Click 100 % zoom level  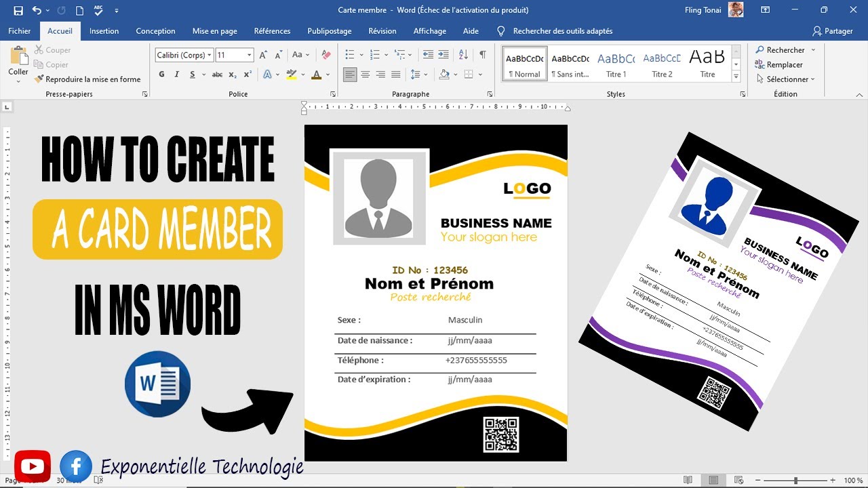click(853, 480)
